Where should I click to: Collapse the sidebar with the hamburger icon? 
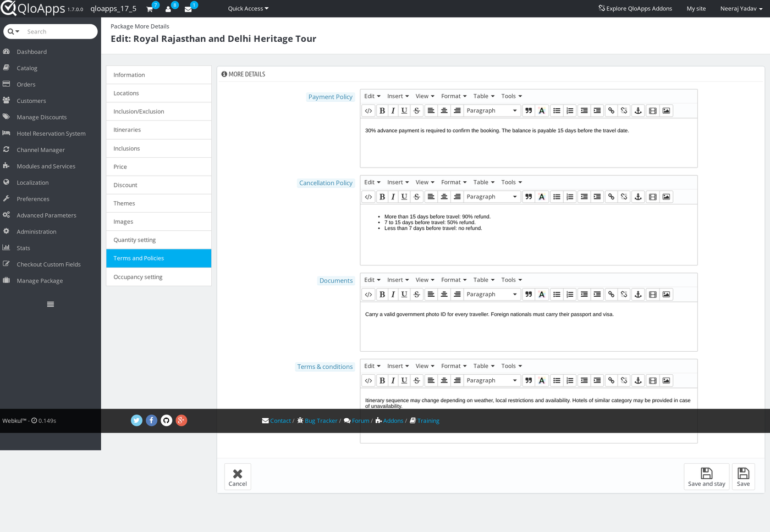(x=51, y=304)
